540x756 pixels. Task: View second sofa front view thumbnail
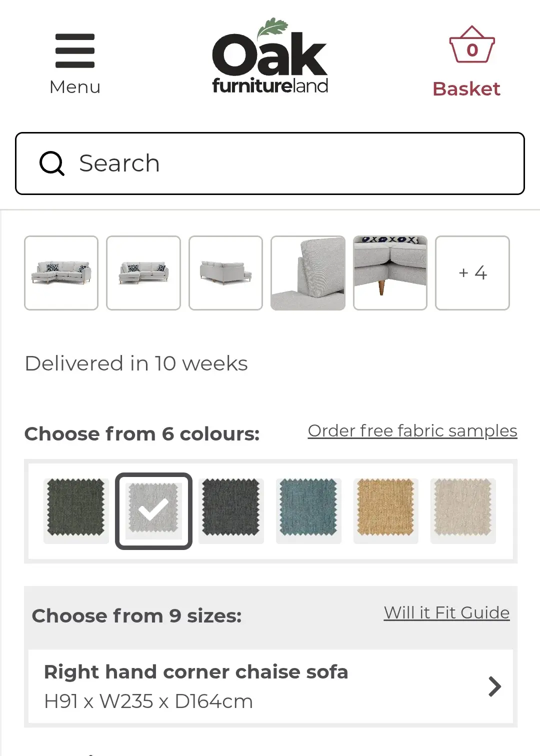pos(143,273)
